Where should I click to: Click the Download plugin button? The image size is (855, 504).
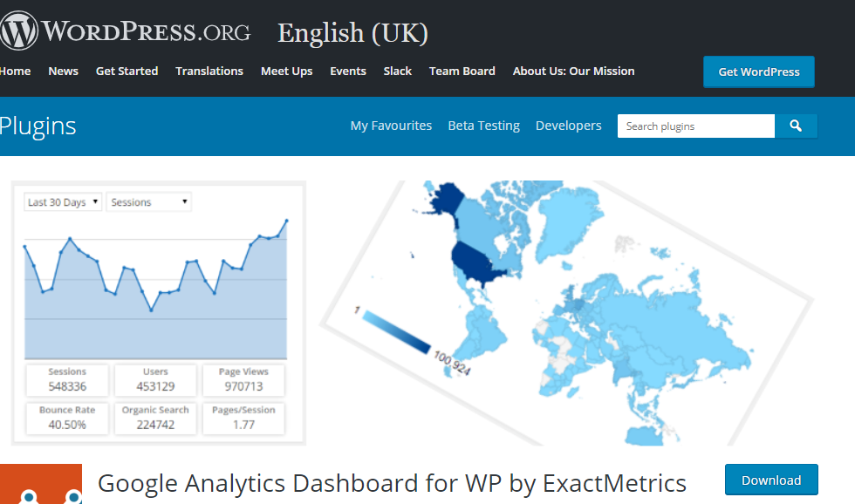(x=771, y=480)
